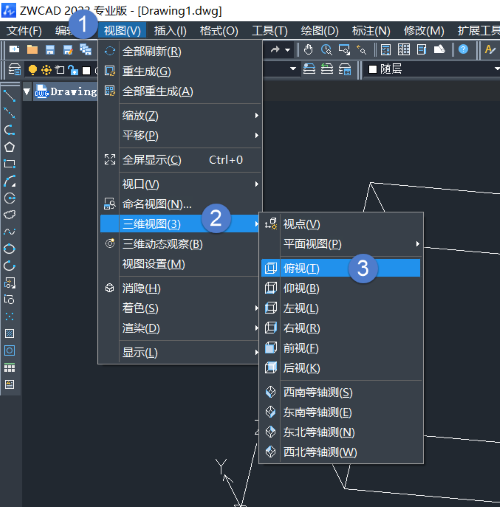
Task: Click the realtime zoom magnifier icon
Action: tap(326, 50)
